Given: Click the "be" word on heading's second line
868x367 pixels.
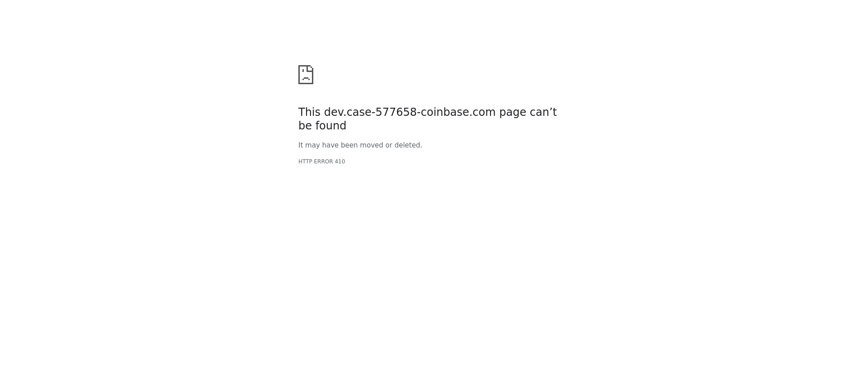Looking at the screenshot, I should tap(305, 126).
